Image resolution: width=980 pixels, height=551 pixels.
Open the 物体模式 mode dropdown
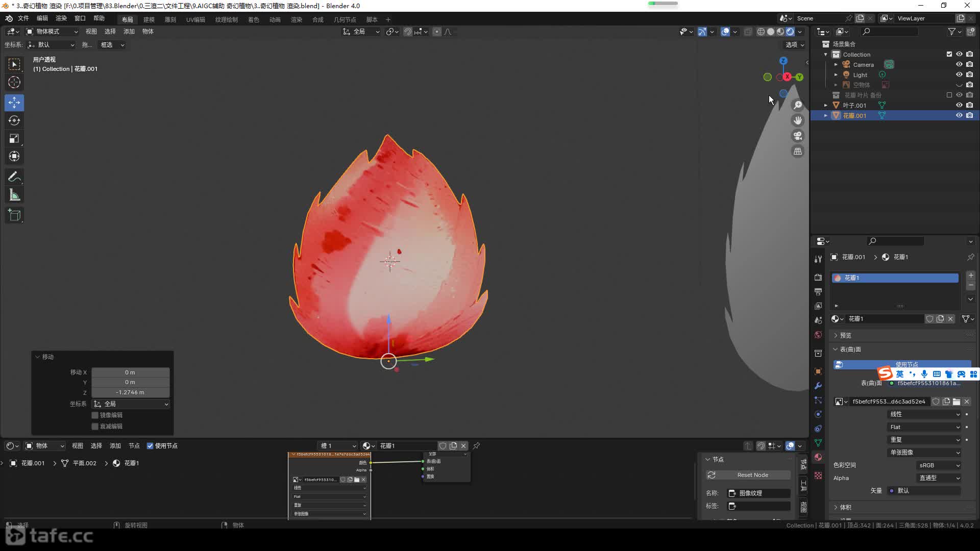coord(52,32)
